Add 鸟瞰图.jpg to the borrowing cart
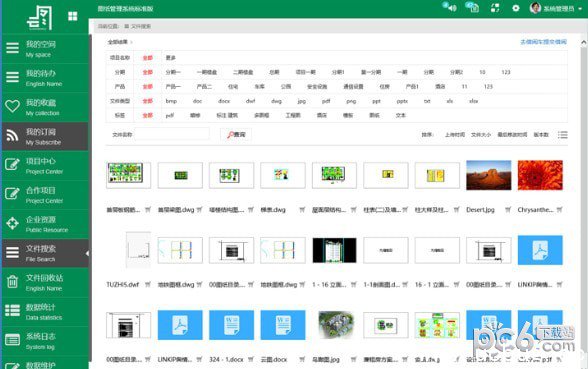 [353, 359]
